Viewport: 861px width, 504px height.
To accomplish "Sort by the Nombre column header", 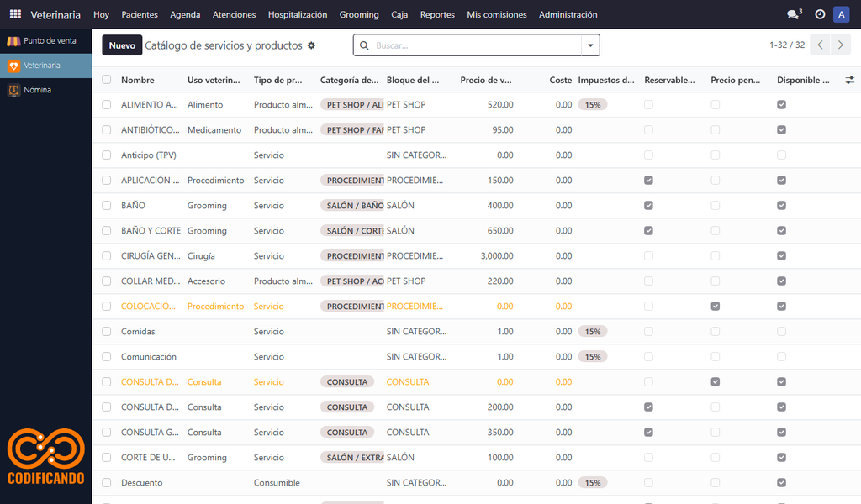I will [x=138, y=80].
